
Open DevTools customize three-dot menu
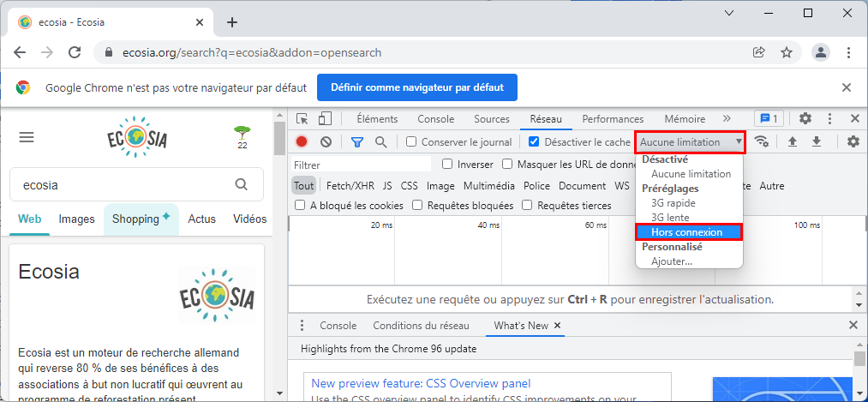[829, 118]
